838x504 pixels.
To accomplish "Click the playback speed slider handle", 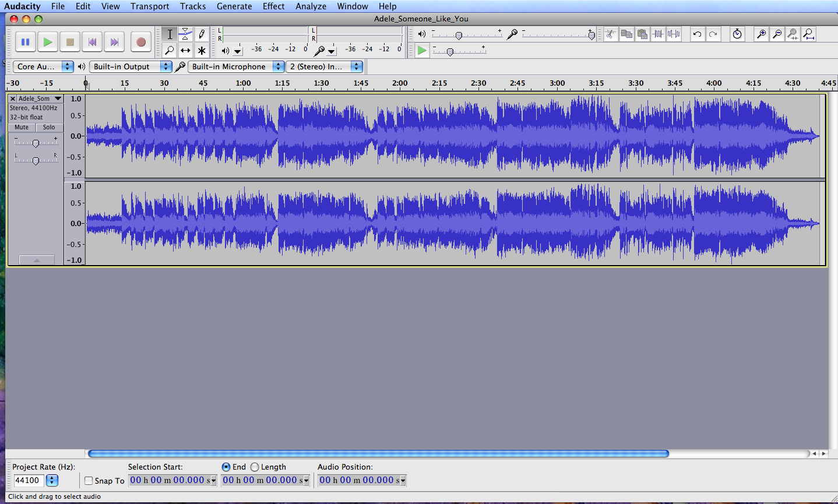I will pos(450,52).
